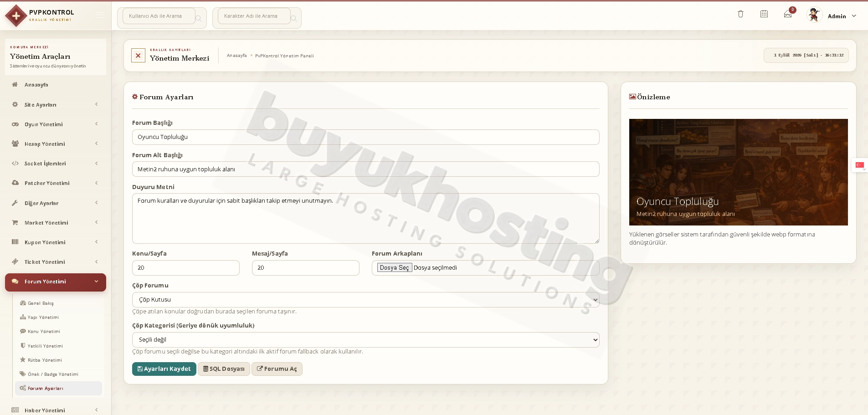Screen dimensions: 868x415
Task: Follow PvPKontrol Yönetim Paneli breadcrumb link
Action: point(284,56)
